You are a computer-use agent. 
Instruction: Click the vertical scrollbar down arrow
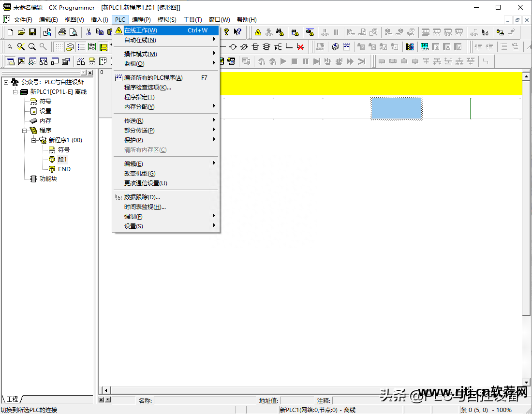tap(527, 383)
